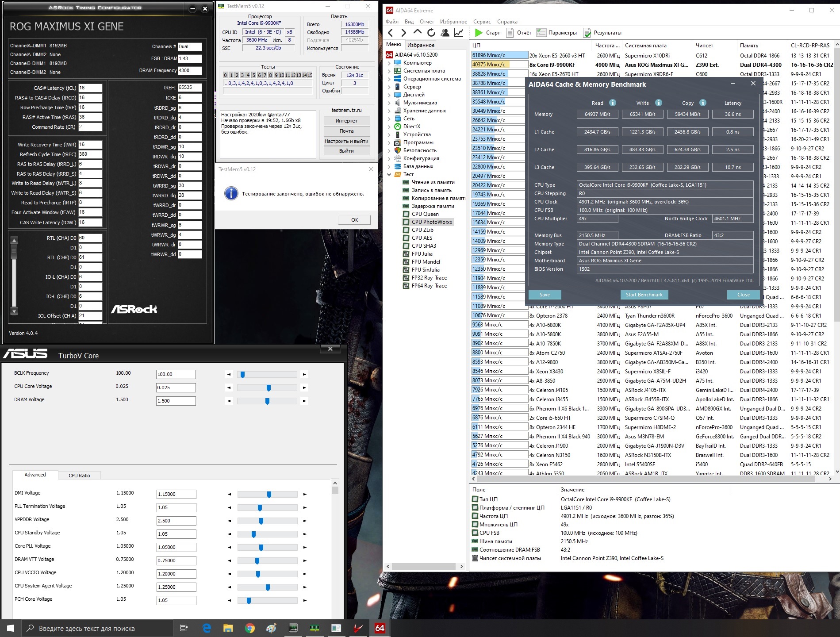Click the info icon next to Copy

702,103
